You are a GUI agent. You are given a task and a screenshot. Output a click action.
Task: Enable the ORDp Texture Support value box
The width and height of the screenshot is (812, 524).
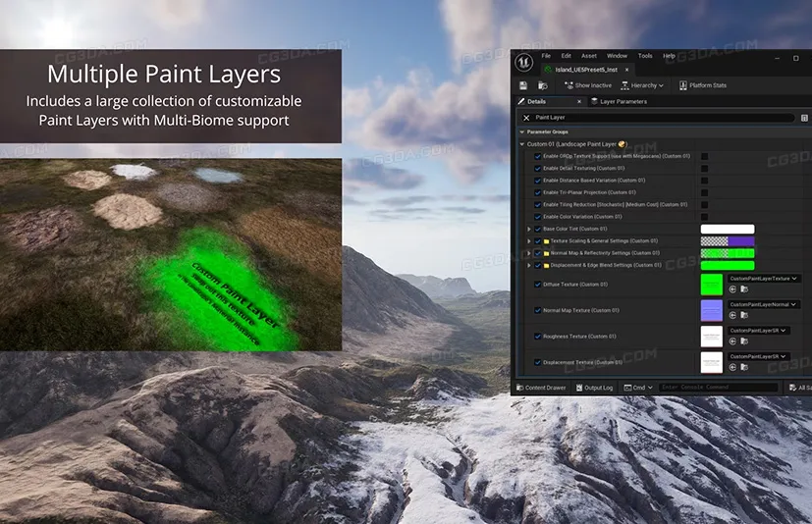pos(704,156)
